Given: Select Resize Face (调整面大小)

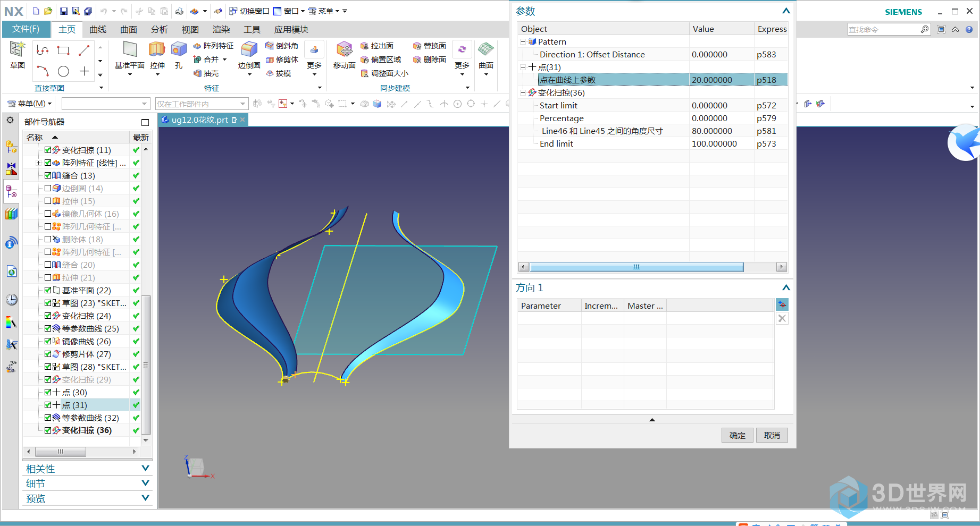Looking at the screenshot, I should click(x=384, y=73).
